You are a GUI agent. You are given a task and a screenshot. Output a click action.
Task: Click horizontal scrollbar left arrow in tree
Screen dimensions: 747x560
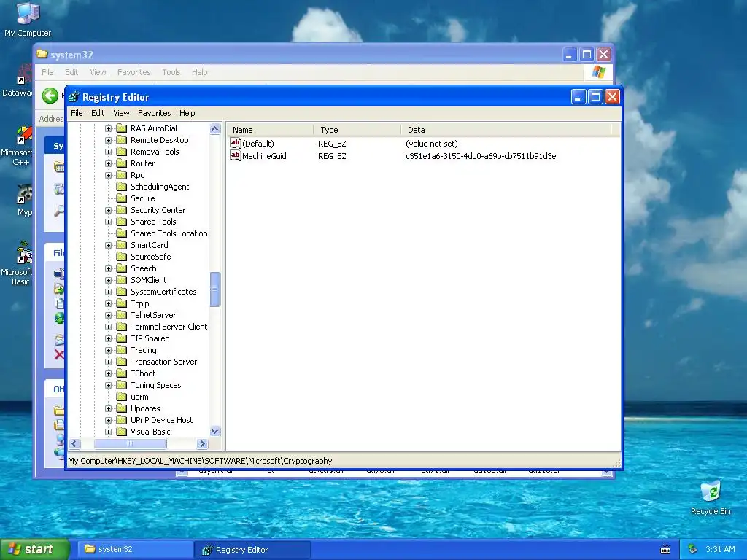(74, 444)
